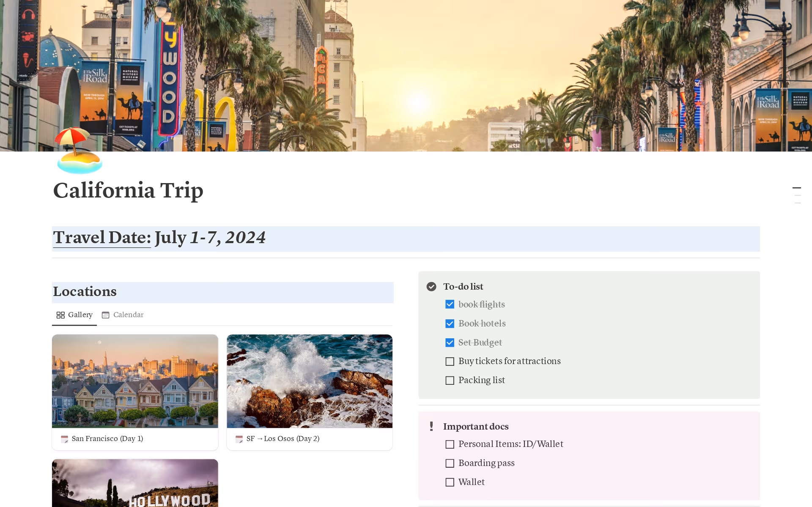Tick the Packing list checkbox

click(x=450, y=381)
